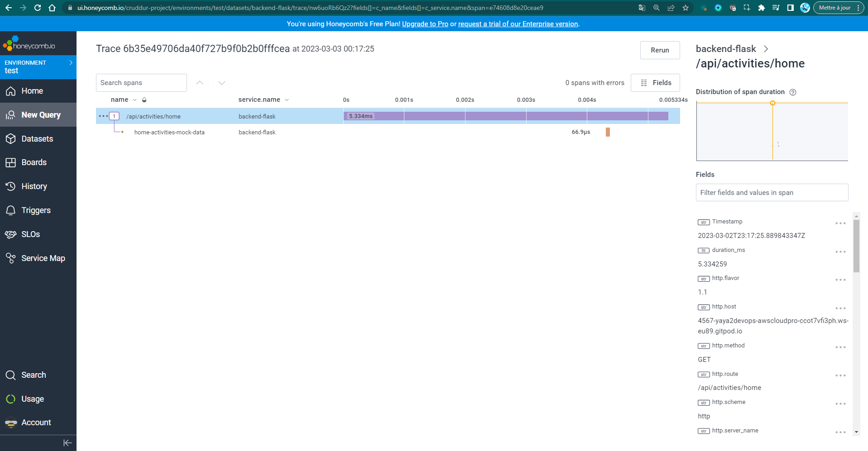Reload the page via browser refresh icon
868x451 pixels.
point(38,8)
